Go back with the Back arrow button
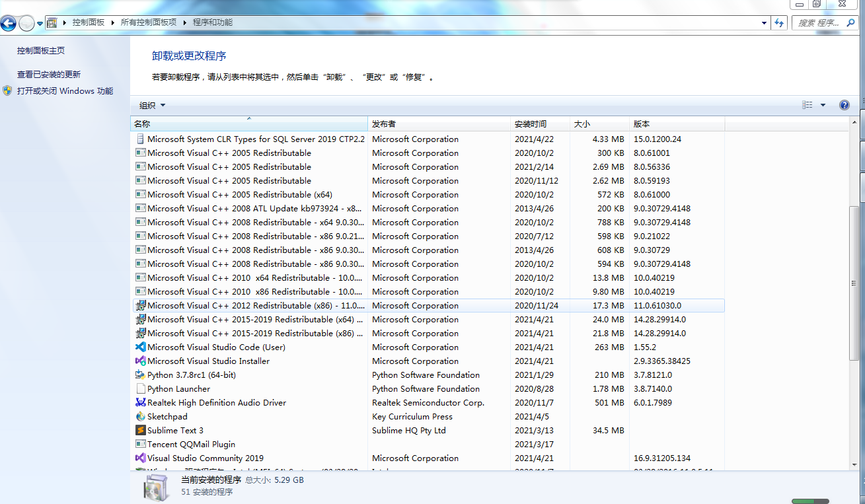The width and height of the screenshot is (865, 504). [9, 24]
